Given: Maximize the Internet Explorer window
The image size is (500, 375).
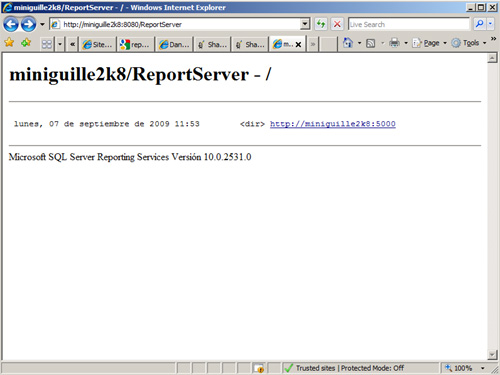Looking at the screenshot, I should (481, 7).
